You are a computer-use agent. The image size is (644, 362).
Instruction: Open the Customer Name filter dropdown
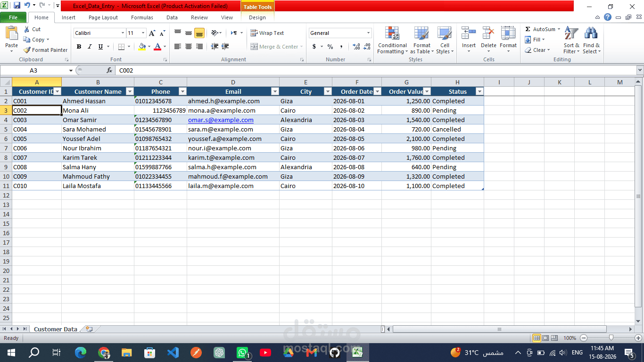(130, 91)
